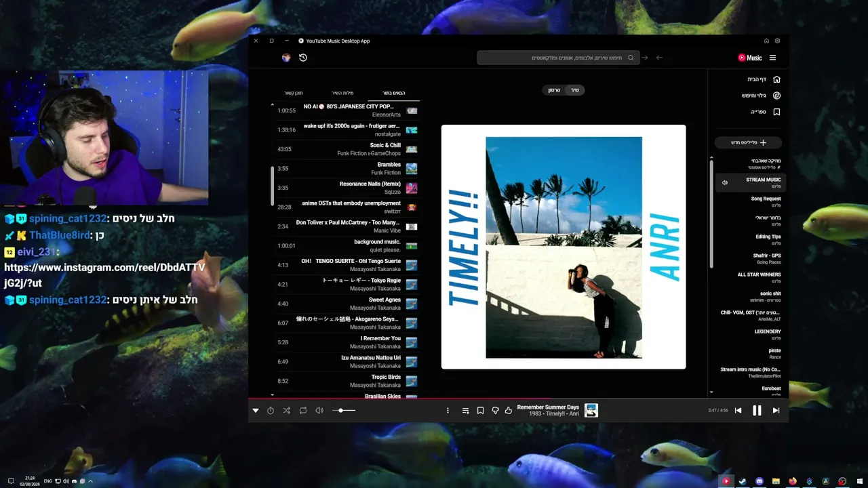Viewport: 868px width, 488px height.
Task: Open the Song Request playlist
Action: [749, 201]
